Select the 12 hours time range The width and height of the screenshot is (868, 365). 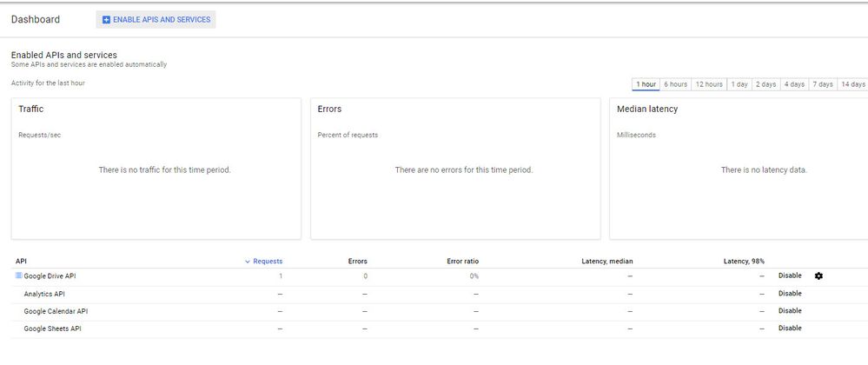pyautogui.click(x=708, y=84)
